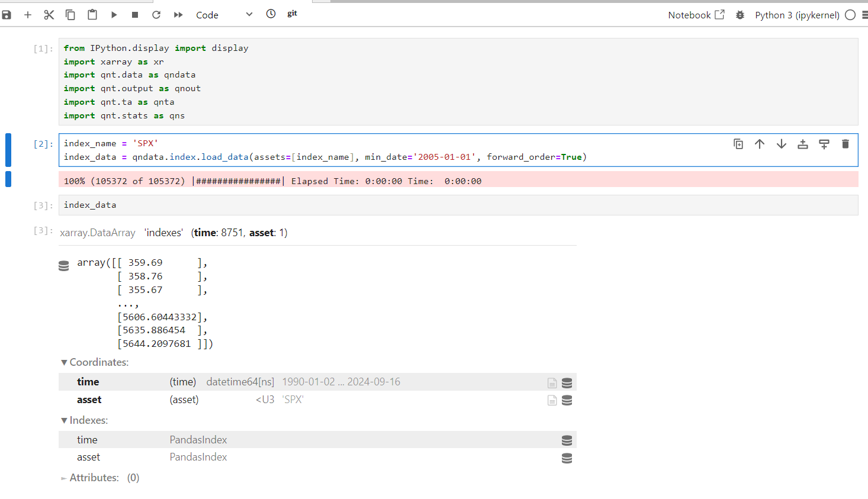Insert a cell below the active cell
Screen dimensions: 868x499
coord(824,144)
